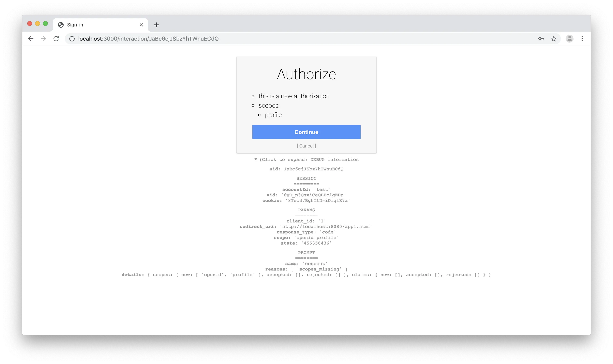
Task: Open a new tab with plus
Action: pos(156,25)
